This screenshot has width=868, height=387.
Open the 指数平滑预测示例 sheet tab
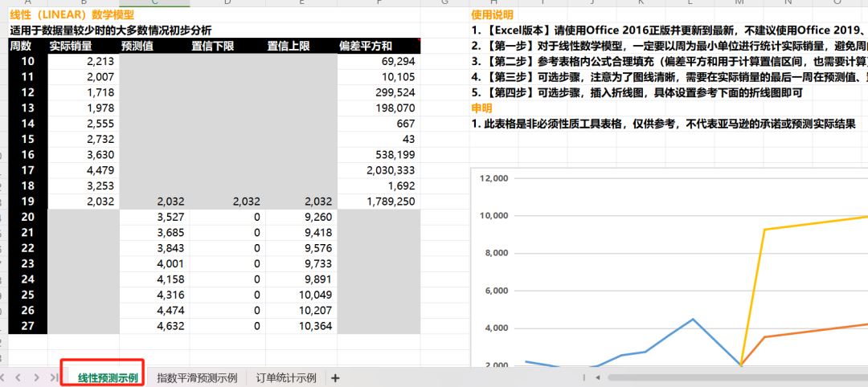[x=197, y=378]
